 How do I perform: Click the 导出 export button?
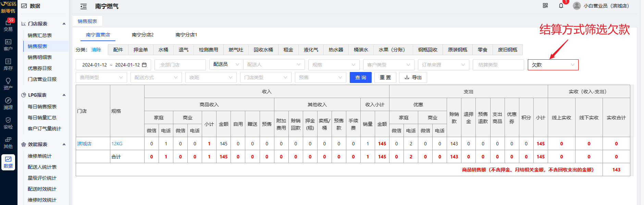413,77
